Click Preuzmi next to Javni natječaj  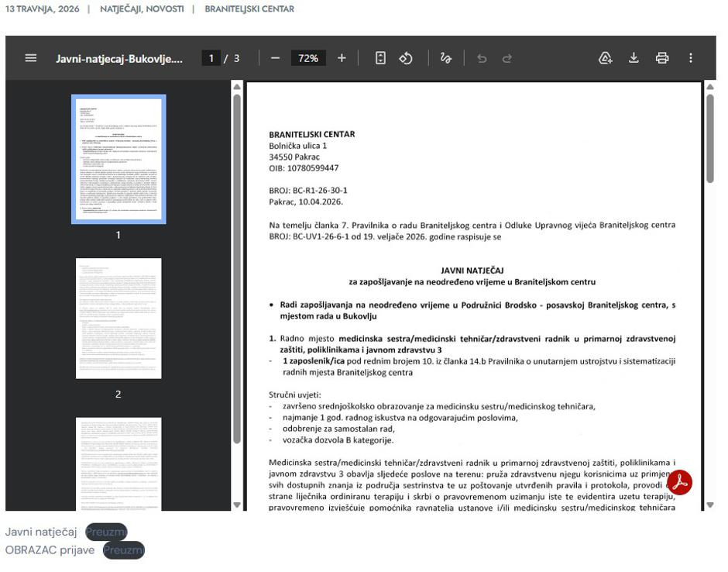(x=105, y=532)
